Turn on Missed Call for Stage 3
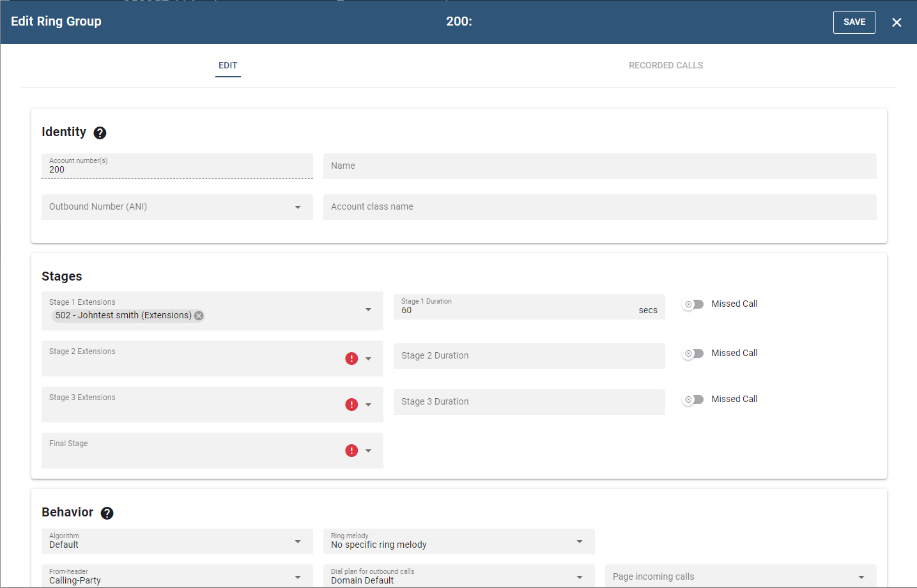The height and width of the screenshot is (588, 917). [x=693, y=399]
